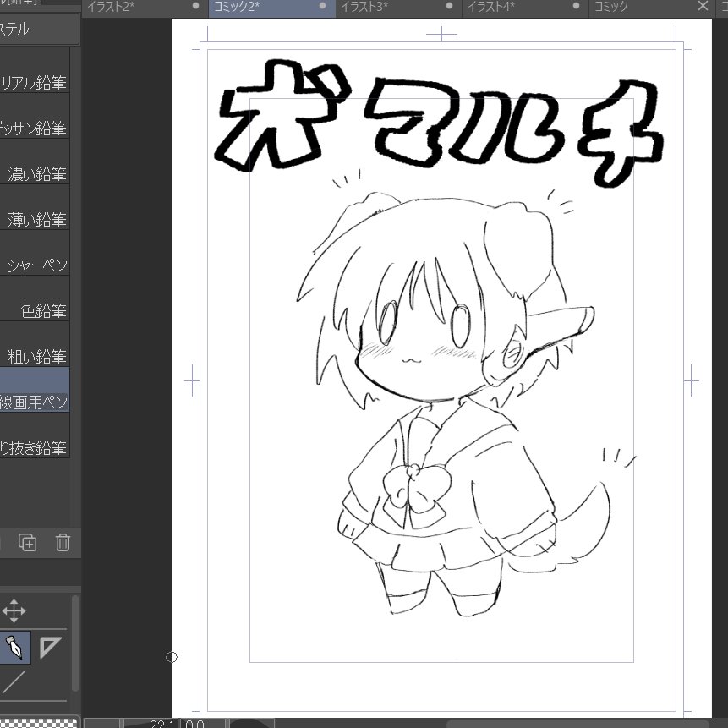Select the シャーペン sub tool

tap(45, 265)
